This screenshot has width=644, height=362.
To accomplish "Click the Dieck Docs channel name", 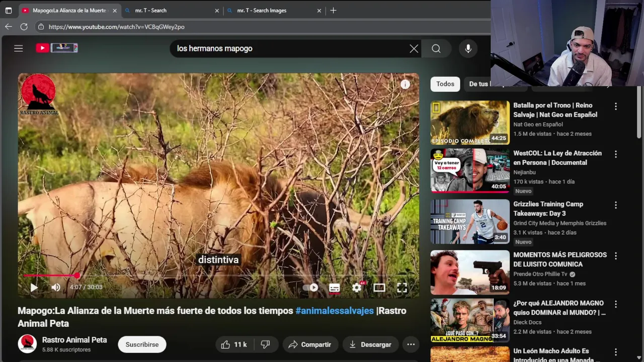I will pyautogui.click(x=527, y=322).
